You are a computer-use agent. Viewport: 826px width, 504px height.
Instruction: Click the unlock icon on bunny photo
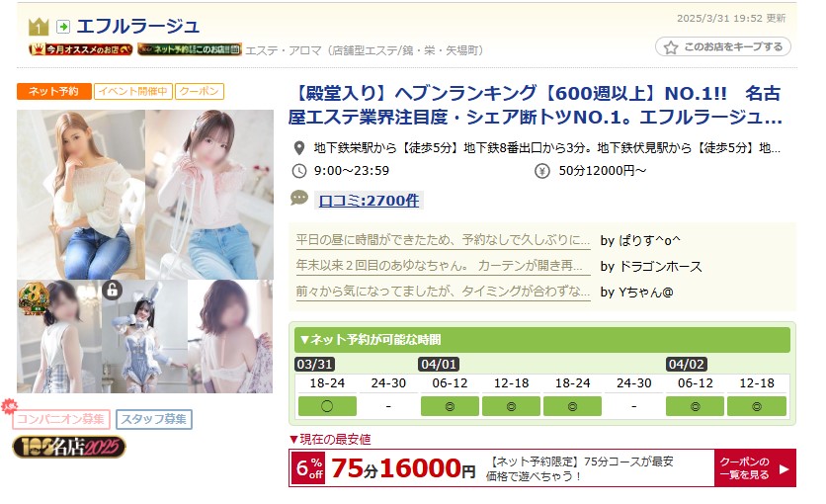coord(112,290)
